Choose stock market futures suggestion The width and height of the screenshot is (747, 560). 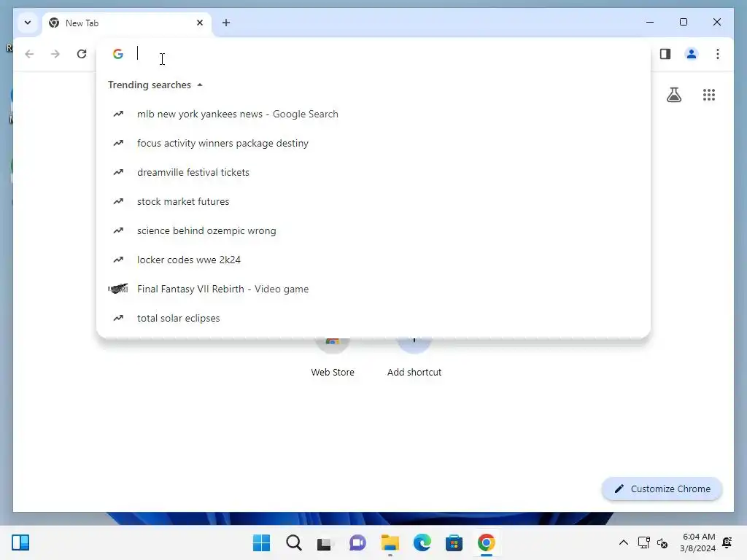point(373,201)
